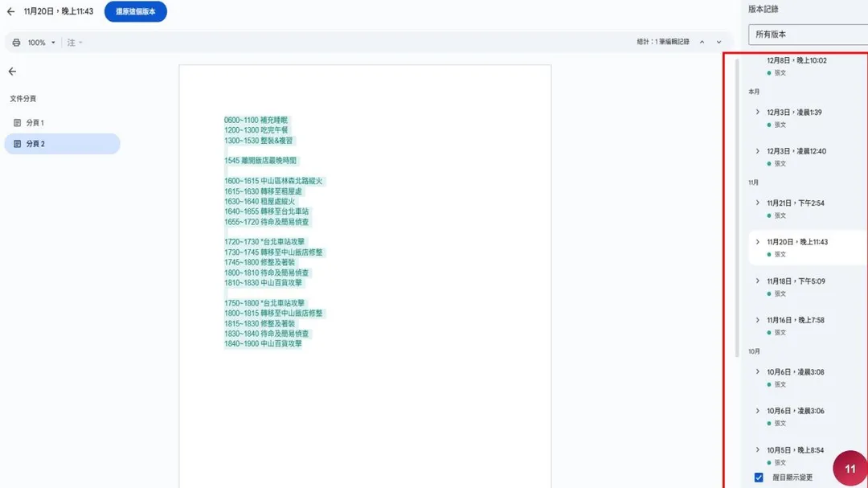Expand the 11月20日 晚上11:43 version chevron
The height and width of the screenshot is (488, 868).
coord(757,241)
